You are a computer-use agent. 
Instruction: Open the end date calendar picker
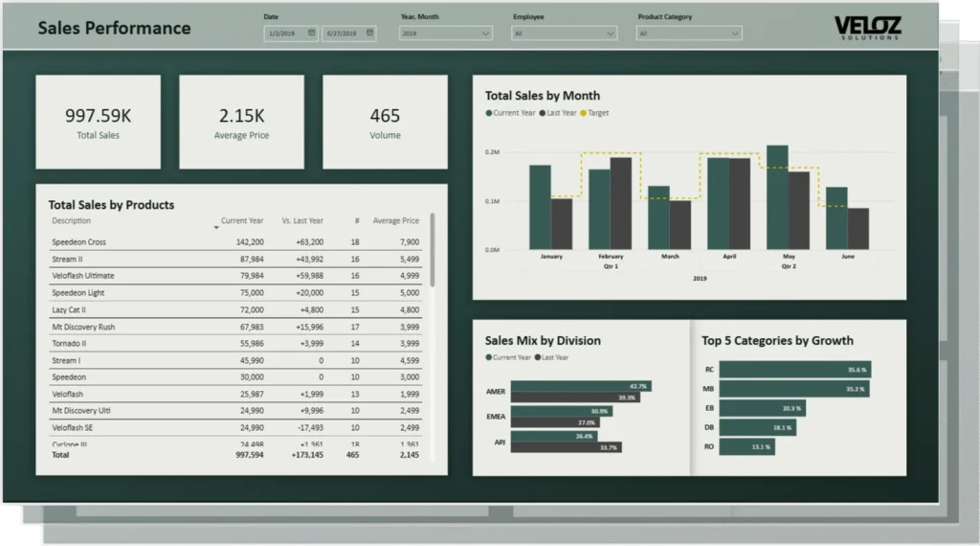pos(369,33)
